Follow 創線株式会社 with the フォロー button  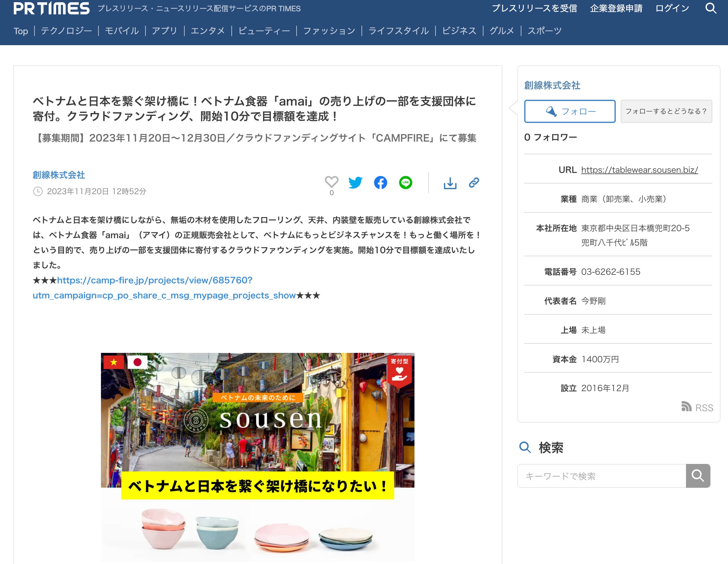coord(569,111)
